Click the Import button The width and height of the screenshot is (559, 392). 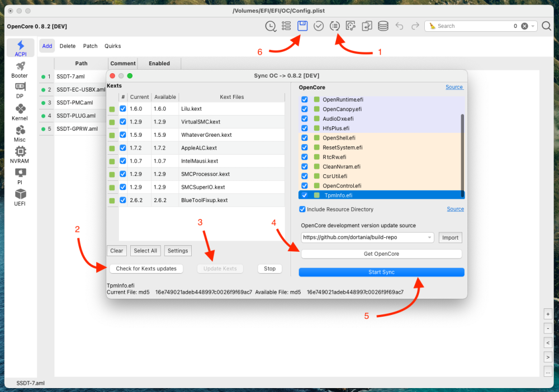450,237
